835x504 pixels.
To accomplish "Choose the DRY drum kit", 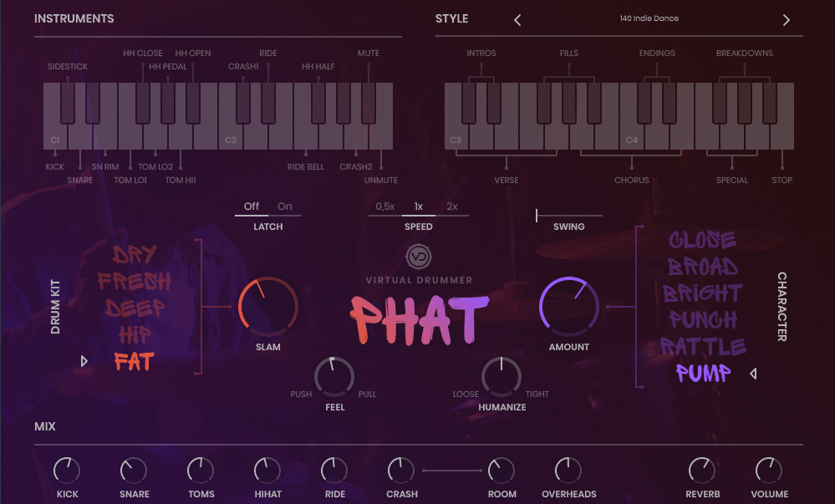I will [x=135, y=255].
